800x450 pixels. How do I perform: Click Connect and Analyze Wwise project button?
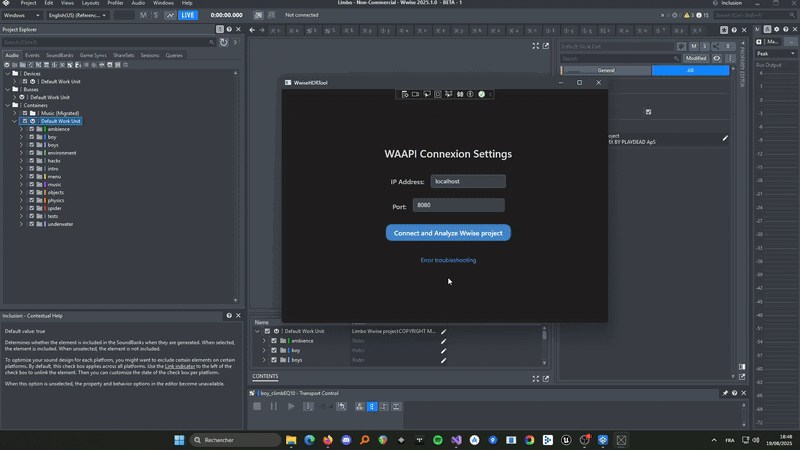pyautogui.click(x=448, y=233)
